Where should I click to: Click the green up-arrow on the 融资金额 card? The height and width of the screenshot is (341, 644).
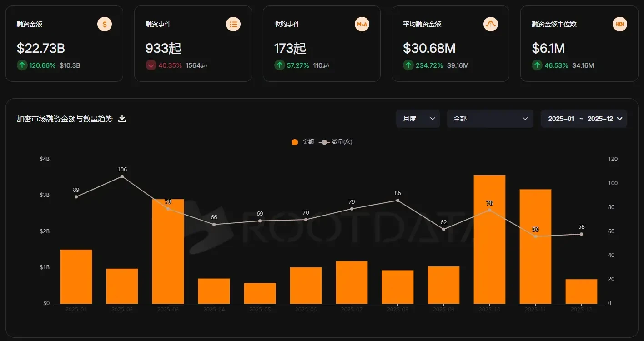coord(22,65)
